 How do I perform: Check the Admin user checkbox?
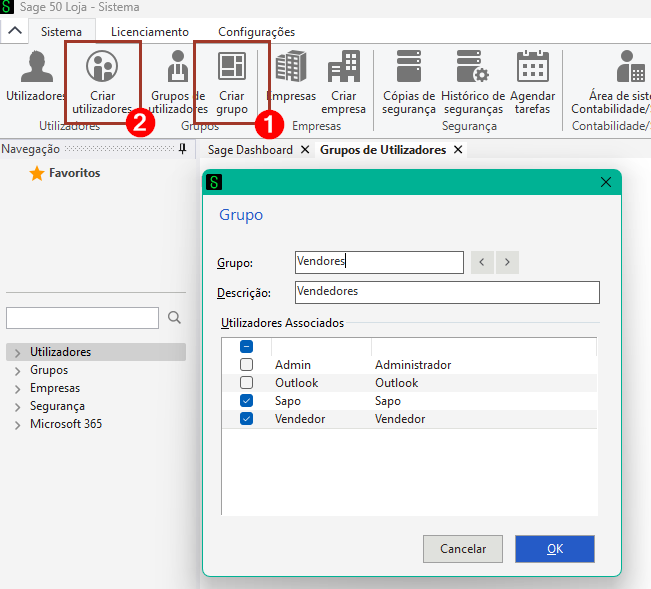tap(246, 364)
